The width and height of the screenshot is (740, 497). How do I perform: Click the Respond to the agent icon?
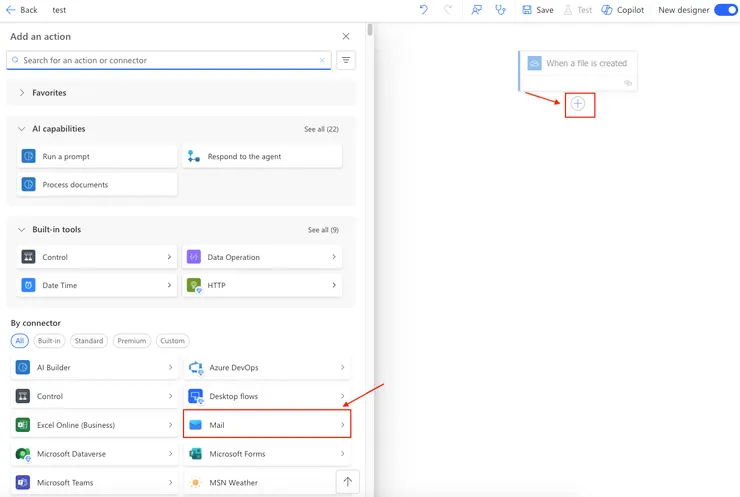click(x=193, y=156)
